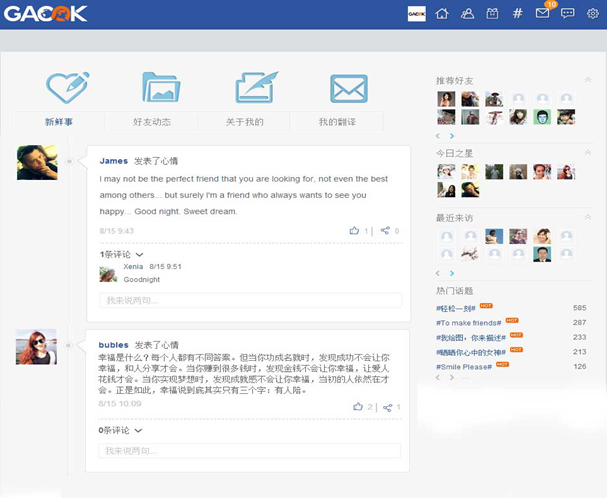Click the green cartoon face friend avatar
Image resolution: width=608 pixels, height=498 pixels.
tap(542, 117)
